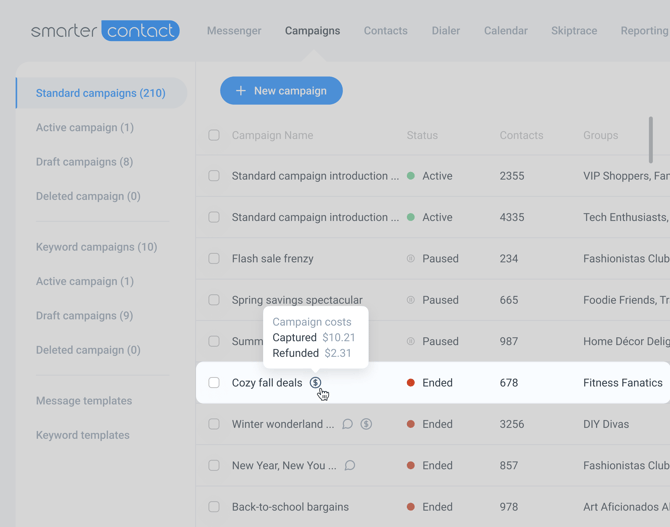This screenshot has width=670, height=527.
Task: Select Standard campaigns (210) in sidebar
Action: point(101,93)
